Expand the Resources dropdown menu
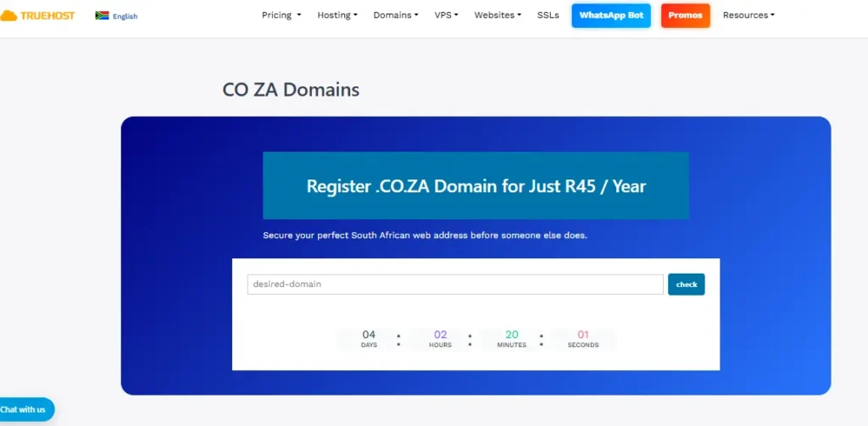Image resolution: width=868 pixels, height=426 pixels. tap(748, 15)
